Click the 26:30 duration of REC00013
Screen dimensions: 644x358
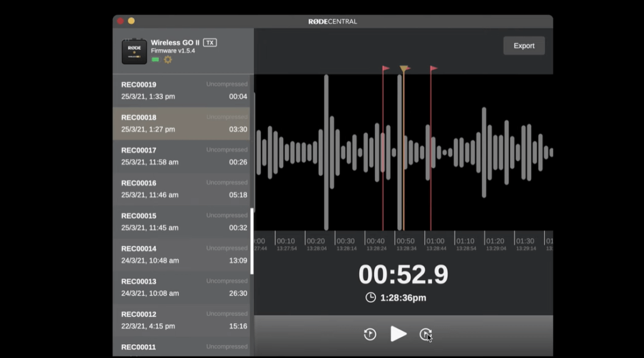click(x=238, y=293)
